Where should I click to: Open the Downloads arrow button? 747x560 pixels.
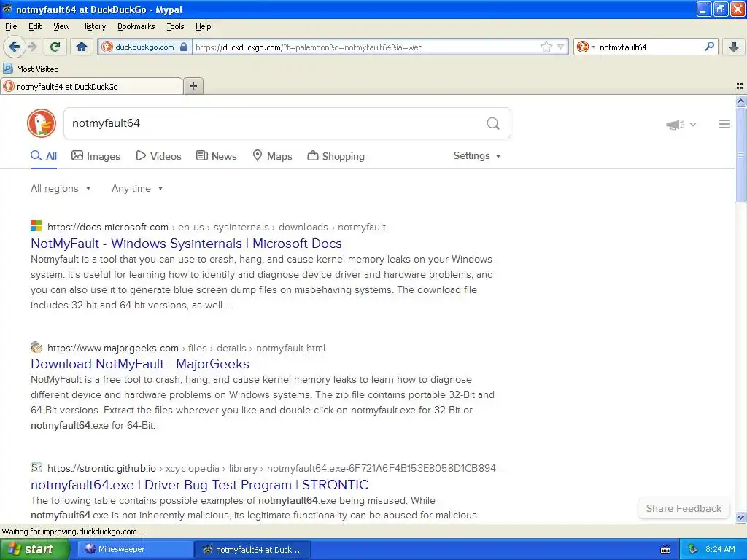tap(734, 47)
